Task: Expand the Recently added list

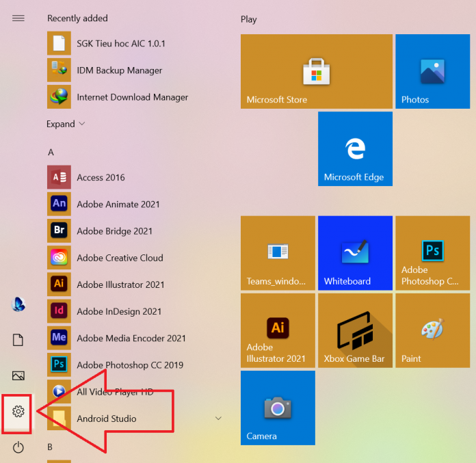Action: pos(66,124)
